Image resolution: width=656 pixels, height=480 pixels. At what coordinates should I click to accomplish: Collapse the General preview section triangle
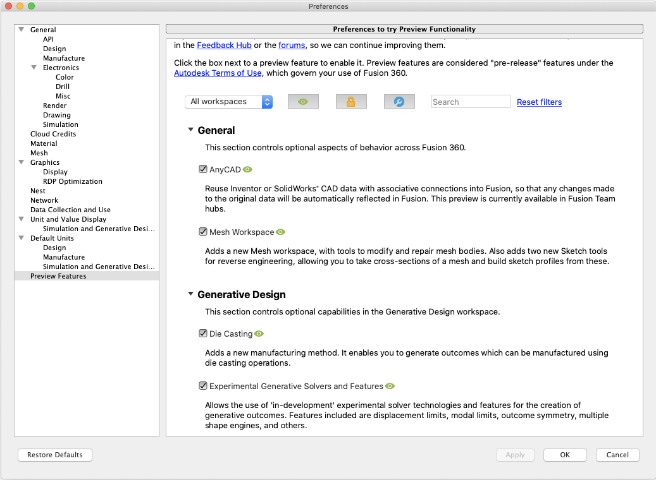tap(190, 131)
